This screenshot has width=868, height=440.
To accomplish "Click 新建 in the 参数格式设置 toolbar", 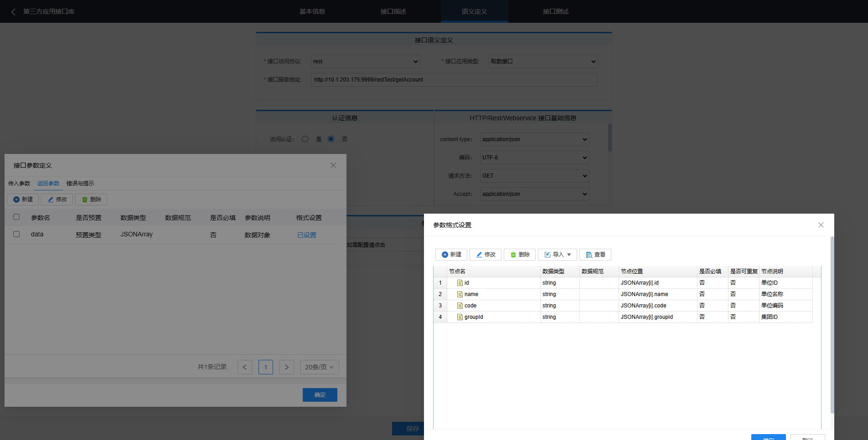I will point(451,255).
